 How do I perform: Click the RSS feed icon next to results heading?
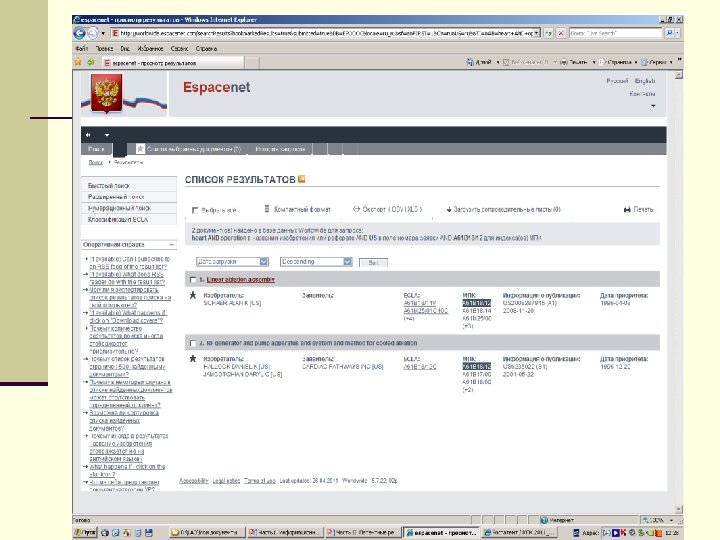(x=301, y=179)
